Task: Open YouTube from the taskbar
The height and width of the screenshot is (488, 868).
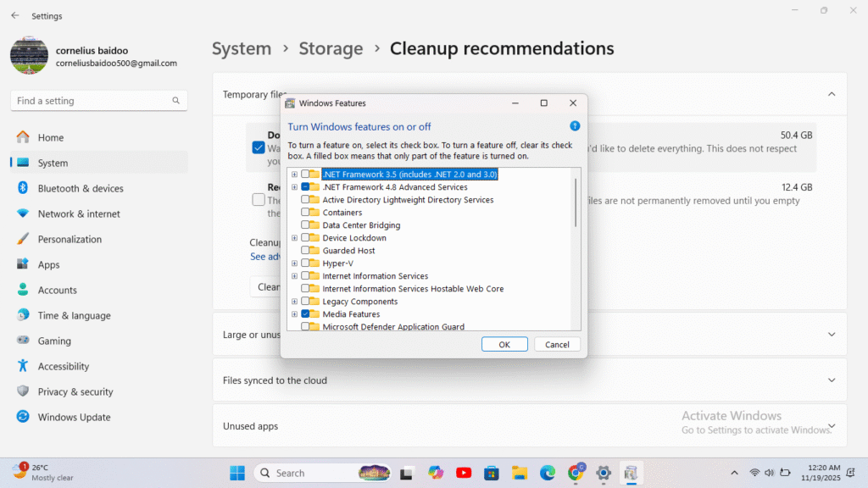Action: click(464, 473)
